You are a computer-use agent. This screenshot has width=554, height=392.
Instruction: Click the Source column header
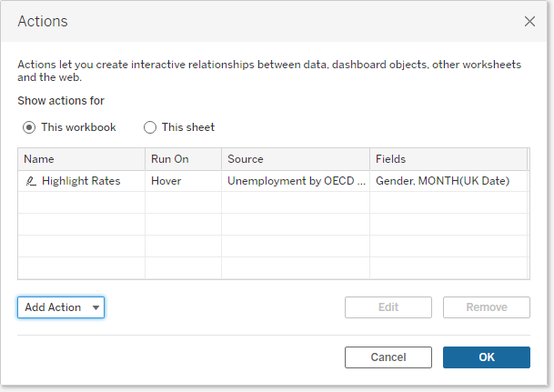(295, 159)
